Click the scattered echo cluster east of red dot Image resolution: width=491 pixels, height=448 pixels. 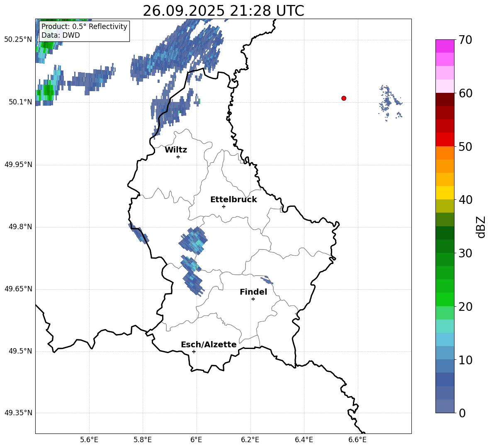(389, 102)
